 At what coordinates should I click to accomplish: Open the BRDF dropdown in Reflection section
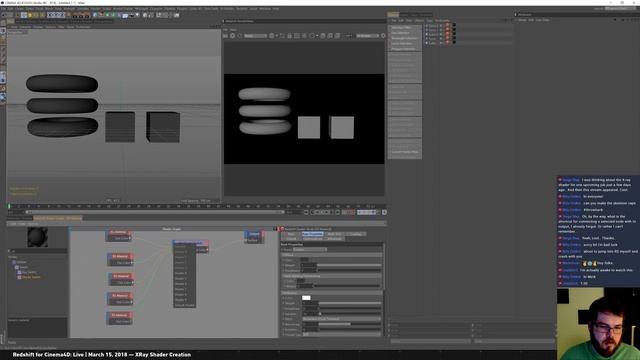tap(342, 319)
